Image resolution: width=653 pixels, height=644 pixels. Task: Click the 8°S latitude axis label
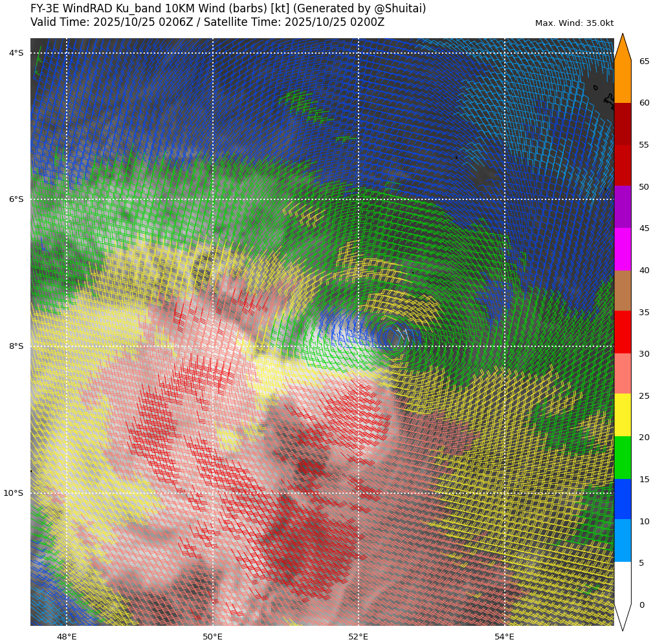[16, 346]
